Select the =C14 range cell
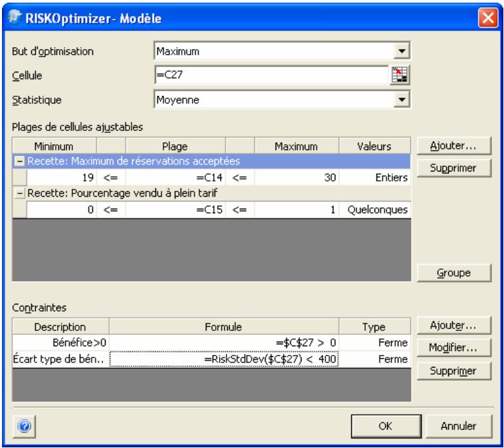The image size is (504, 448). tap(175, 177)
